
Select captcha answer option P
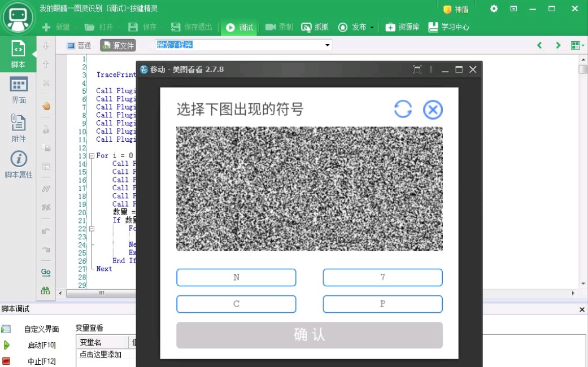[x=382, y=304]
